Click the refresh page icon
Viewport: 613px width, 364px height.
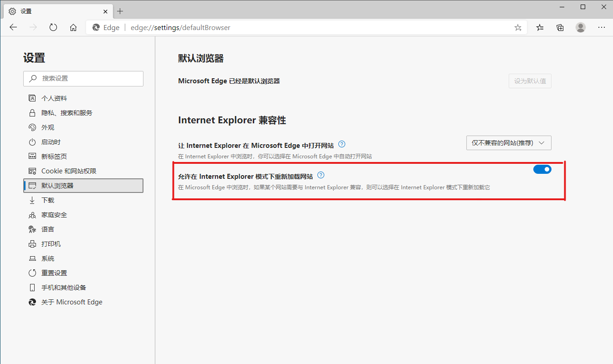click(x=53, y=27)
